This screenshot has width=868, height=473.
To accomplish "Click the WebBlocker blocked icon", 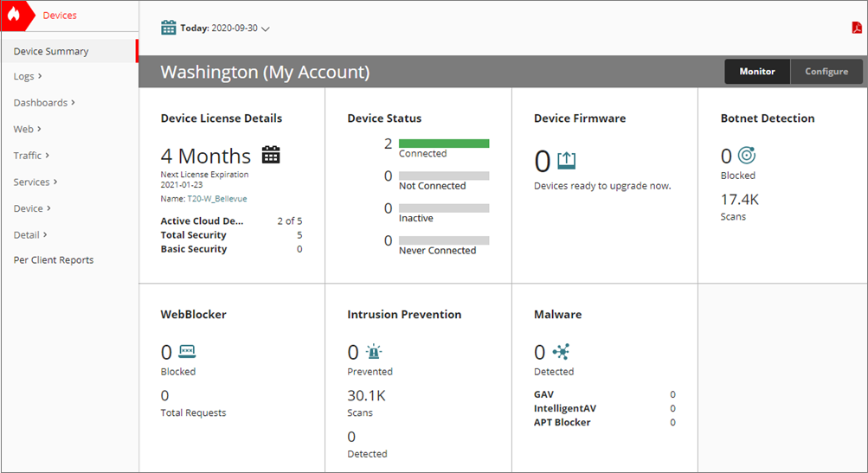I will click(x=187, y=351).
